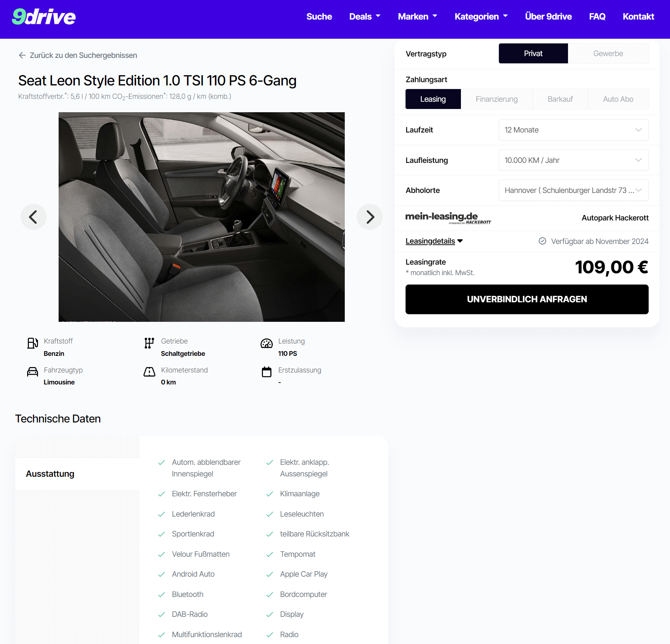Open the Laufleistung 10.000 KM dropdown

[573, 160]
